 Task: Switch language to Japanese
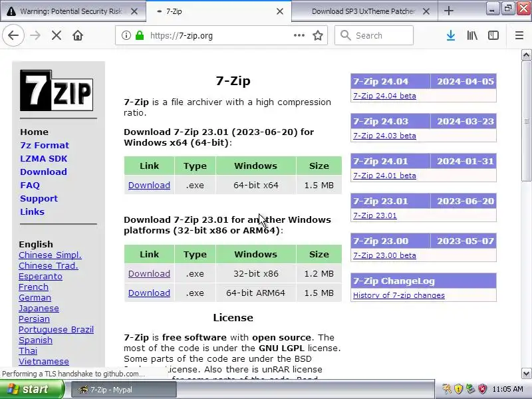click(39, 308)
